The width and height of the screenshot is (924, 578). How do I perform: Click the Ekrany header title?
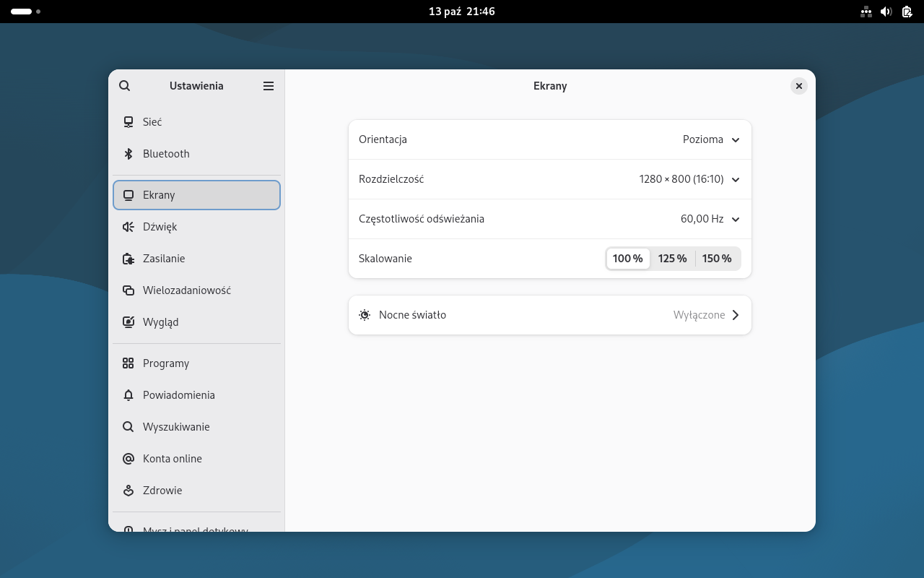click(550, 86)
